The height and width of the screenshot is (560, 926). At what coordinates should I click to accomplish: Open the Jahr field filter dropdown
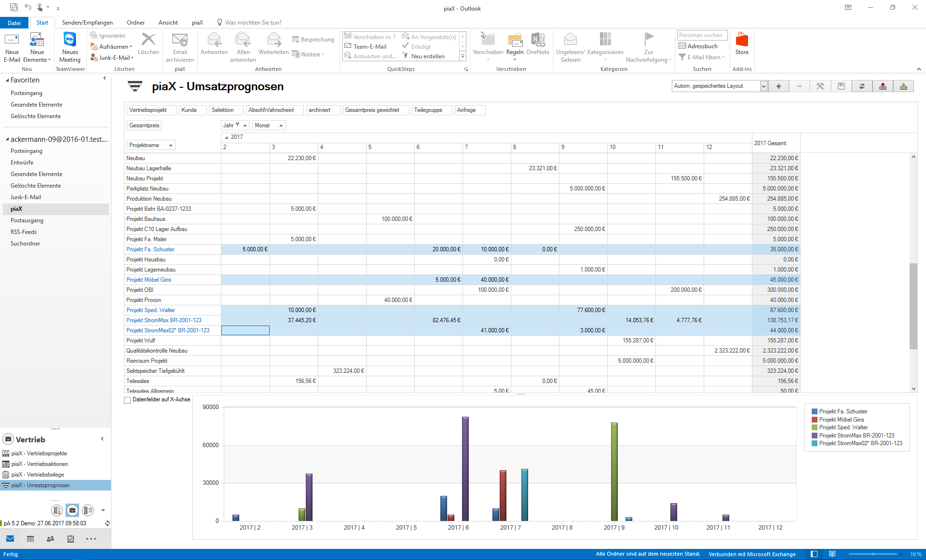click(x=237, y=125)
